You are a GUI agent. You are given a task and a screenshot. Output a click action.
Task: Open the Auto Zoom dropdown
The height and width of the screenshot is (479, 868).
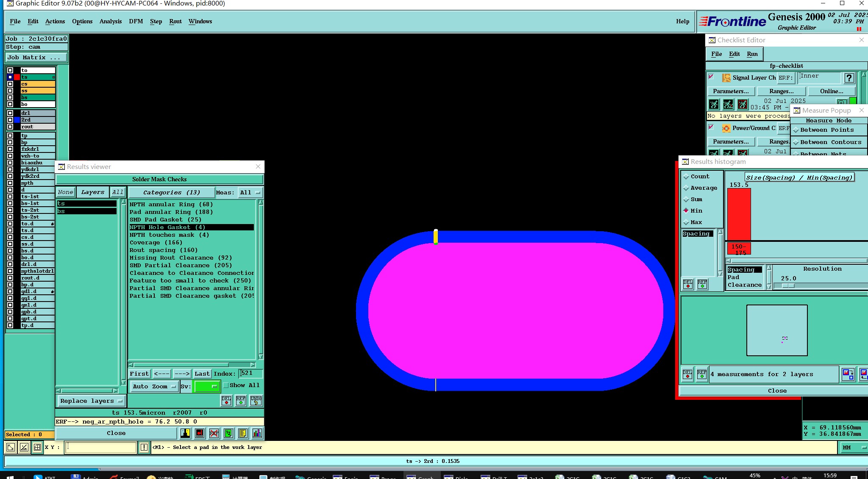(x=154, y=386)
